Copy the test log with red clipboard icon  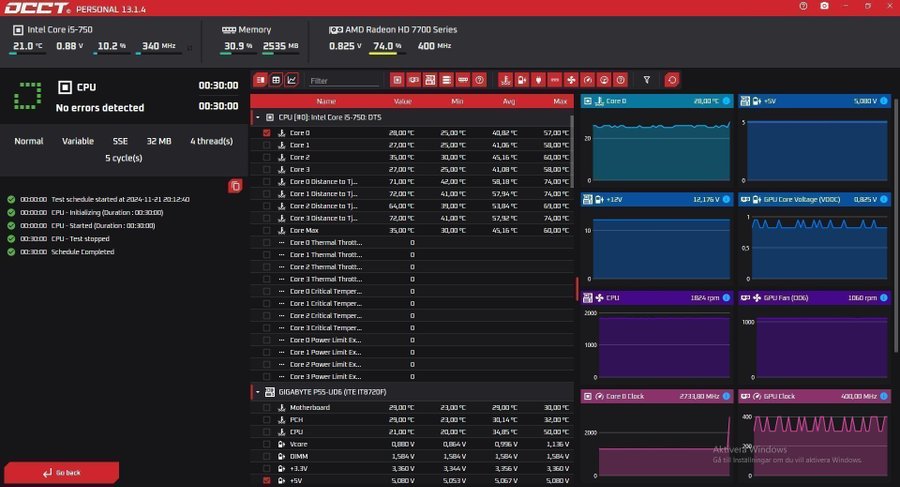[x=235, y=185]
